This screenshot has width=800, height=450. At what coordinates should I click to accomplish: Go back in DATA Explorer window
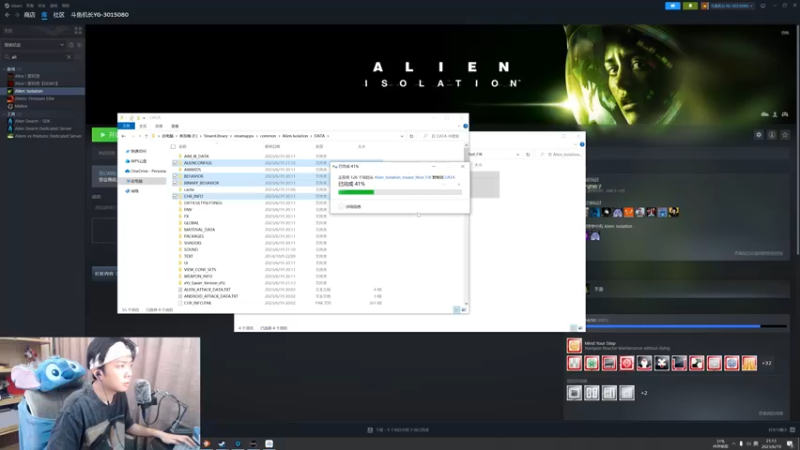[x=123, y=136]
